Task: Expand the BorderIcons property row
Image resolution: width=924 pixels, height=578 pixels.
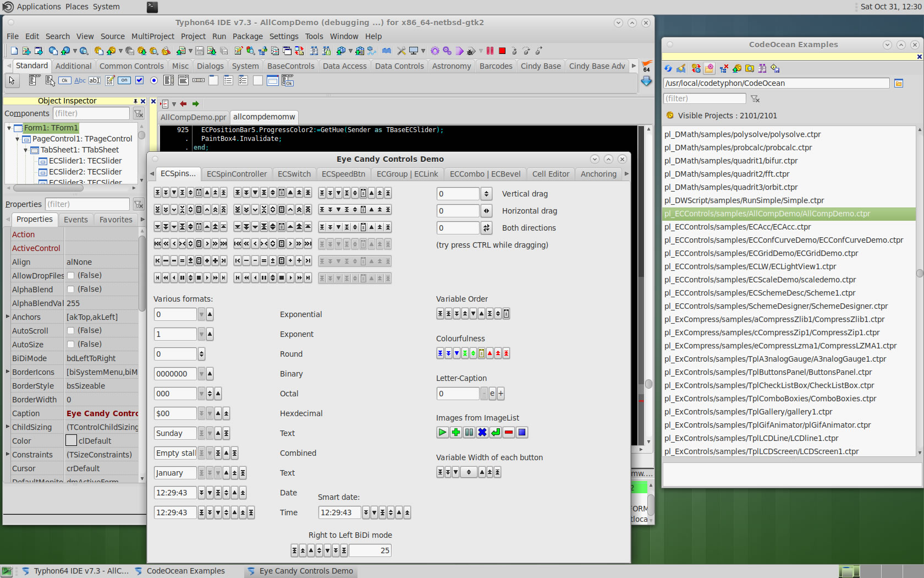Action: click(8, 372)
